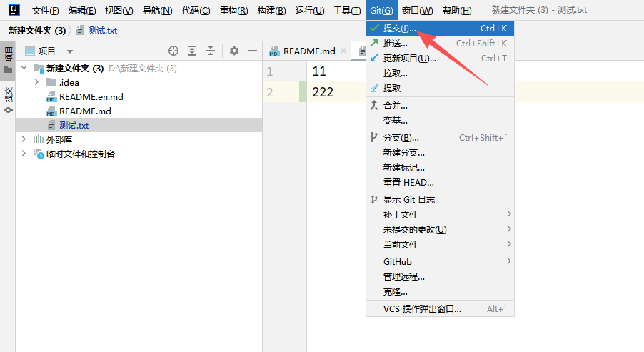
Task: Open the 补丁文件 submenu
Action: [440, 214]
